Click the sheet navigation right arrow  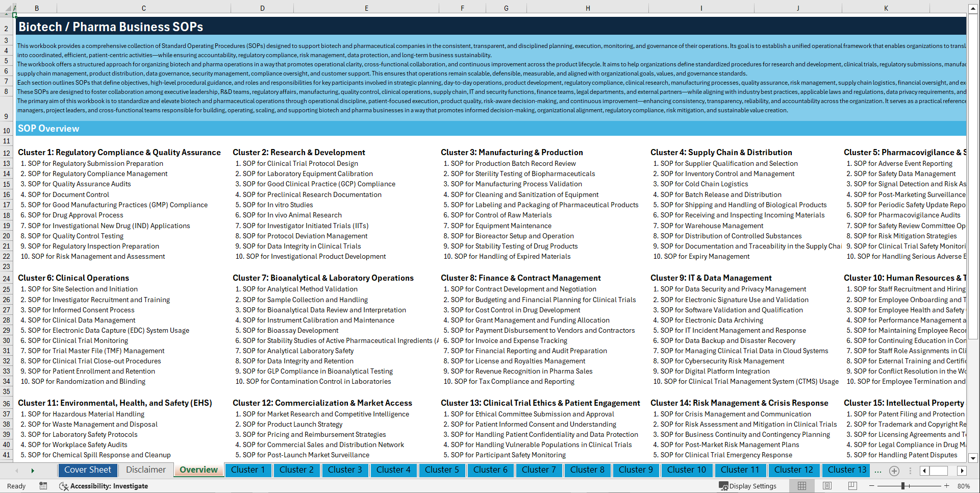point(33,470)
